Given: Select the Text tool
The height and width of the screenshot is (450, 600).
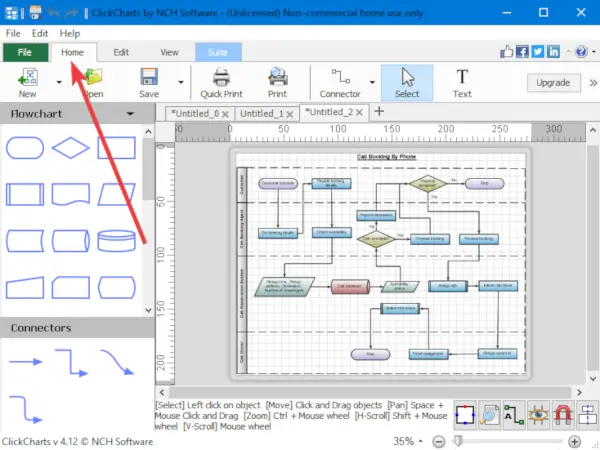Looking at the screenshot, I should [x=462, y=83].
